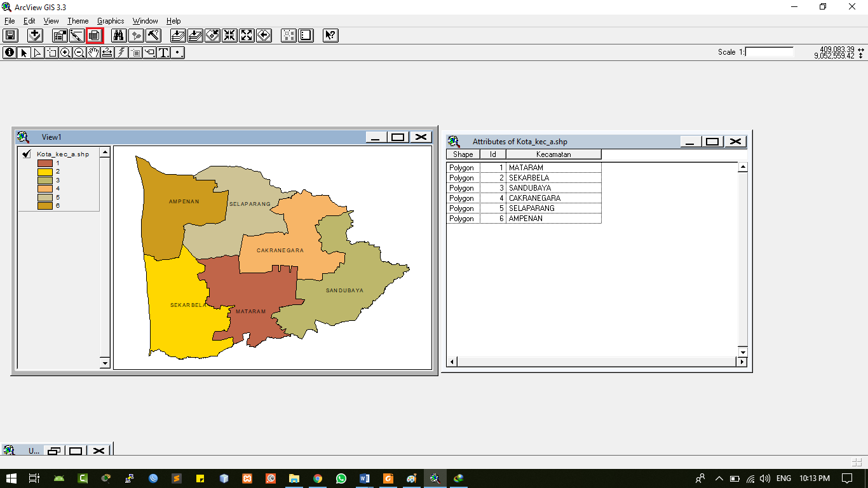Select the magnifier Zoom Out tool
The image size is (868, 488).
pyautogui.click(x=79, y=53)
